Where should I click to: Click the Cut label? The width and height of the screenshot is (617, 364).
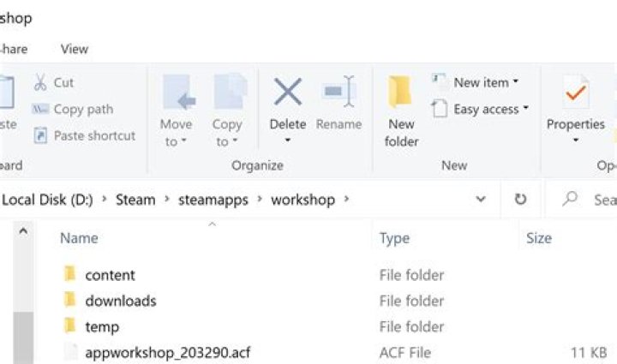pos(63,82)
